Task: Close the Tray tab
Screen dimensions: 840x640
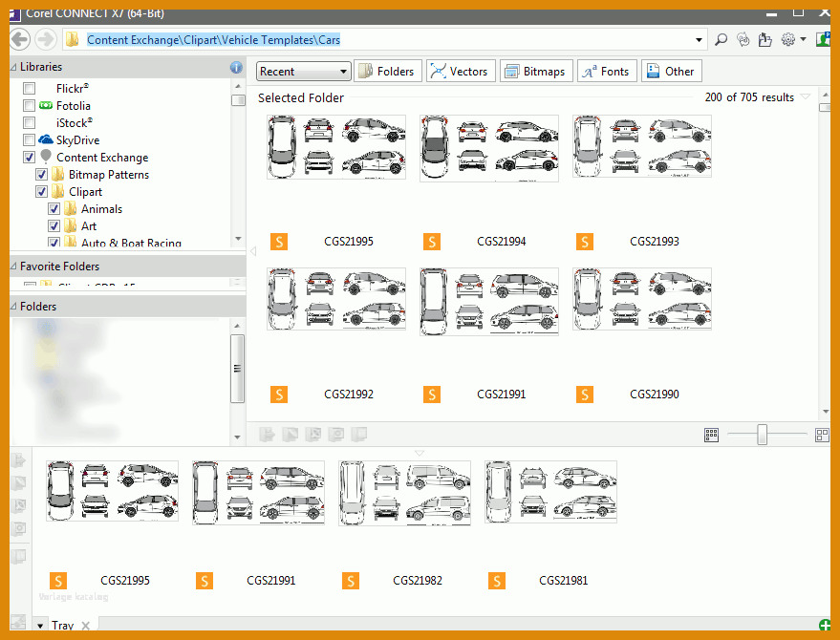Action: [85, 625]
